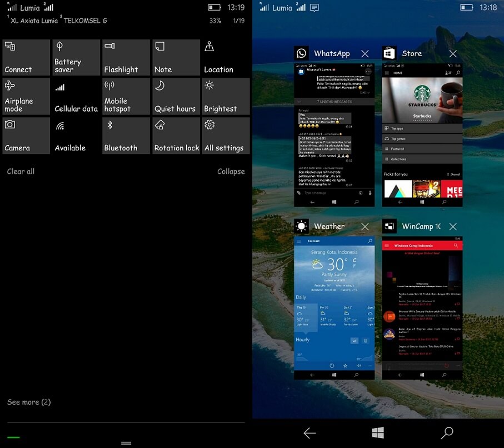Tap the search icon in Weather preview
504x448 pixels.
pos(370,241)
